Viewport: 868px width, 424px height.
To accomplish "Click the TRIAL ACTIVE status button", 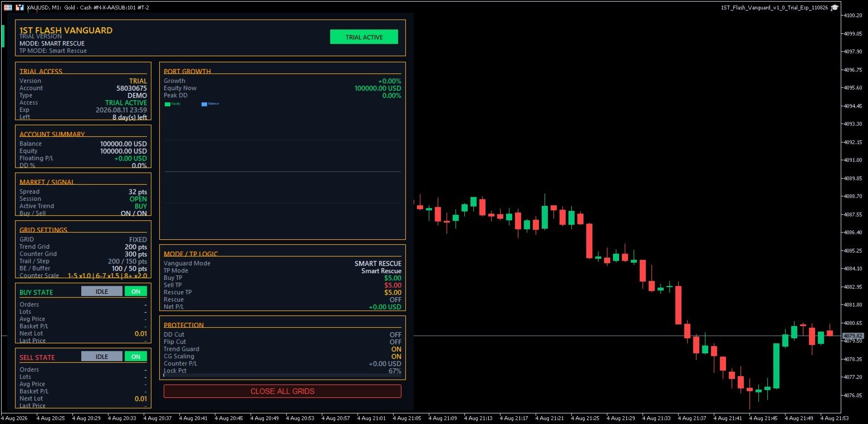I will (x=364, y=37).
